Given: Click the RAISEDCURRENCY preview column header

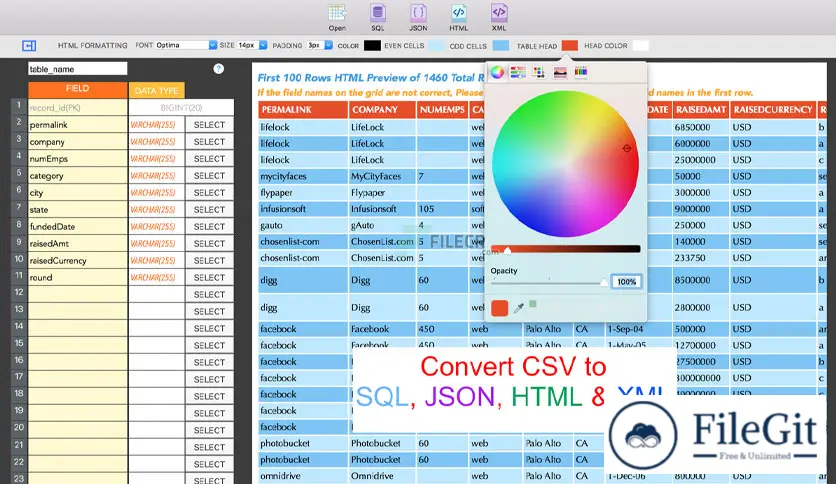Looking at the screenshot, I should 773,110.
